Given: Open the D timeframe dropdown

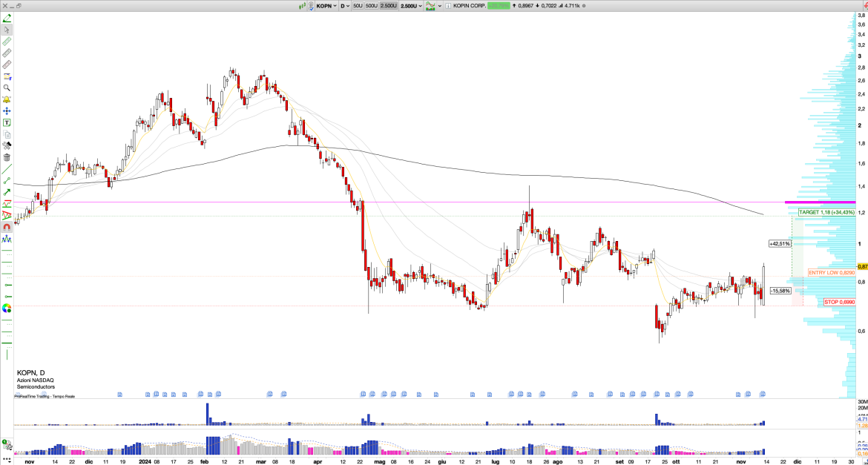Looking at the screenshot, I should click(x=346, y=6).
